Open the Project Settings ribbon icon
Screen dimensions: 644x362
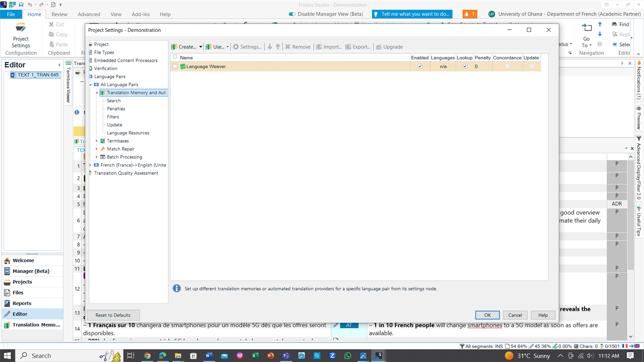[21, 35]
